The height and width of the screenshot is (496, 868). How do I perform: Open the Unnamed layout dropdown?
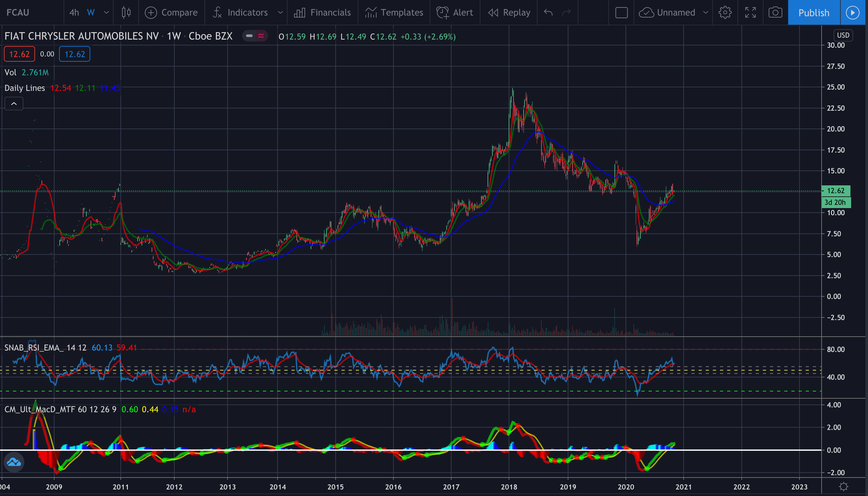705,13
